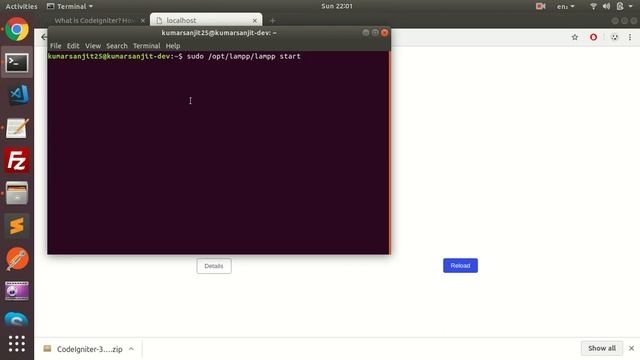Open the terminal View menu

93,46
